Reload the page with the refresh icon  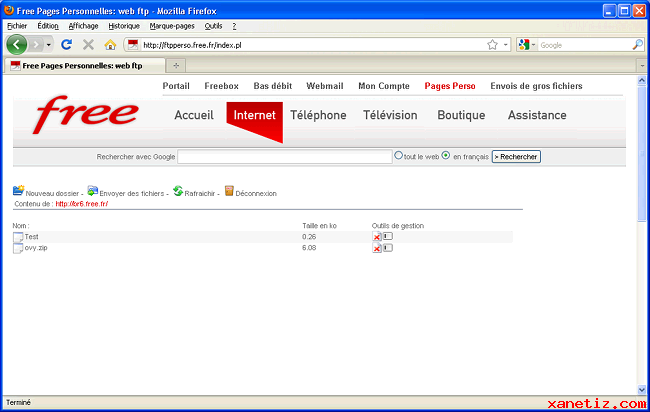tap(66, 44)
